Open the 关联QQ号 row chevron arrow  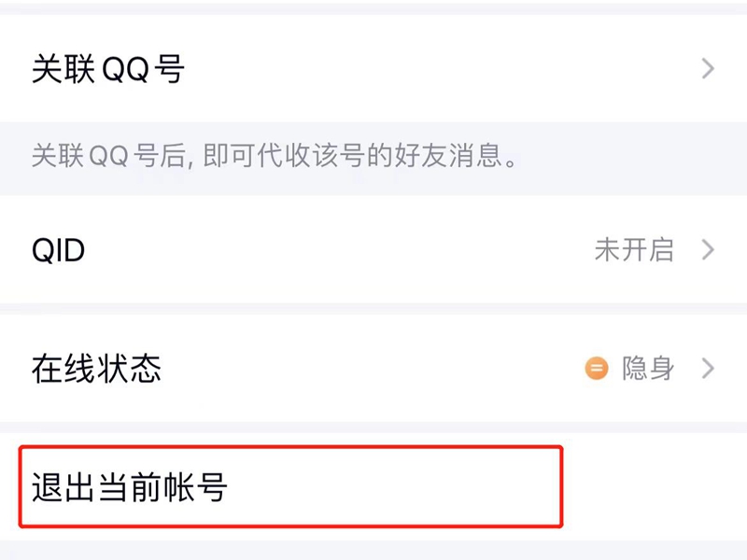coord(708,69)
